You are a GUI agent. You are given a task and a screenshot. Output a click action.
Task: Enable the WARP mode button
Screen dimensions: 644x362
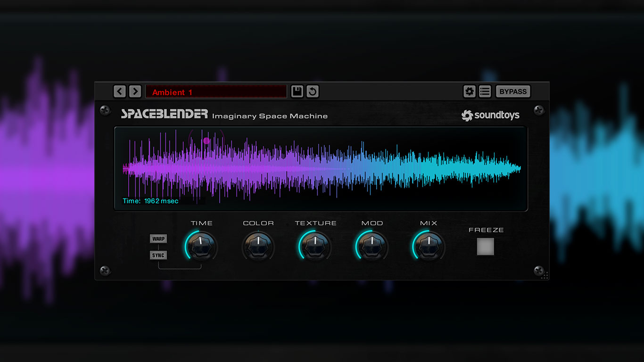point(158,239)
